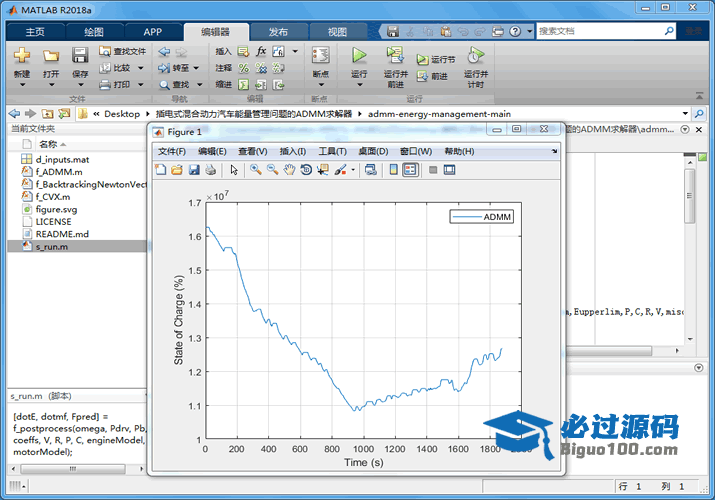Open the File (文件) menu in Figure 1
The image size is (715, 500).
[172, 151]
